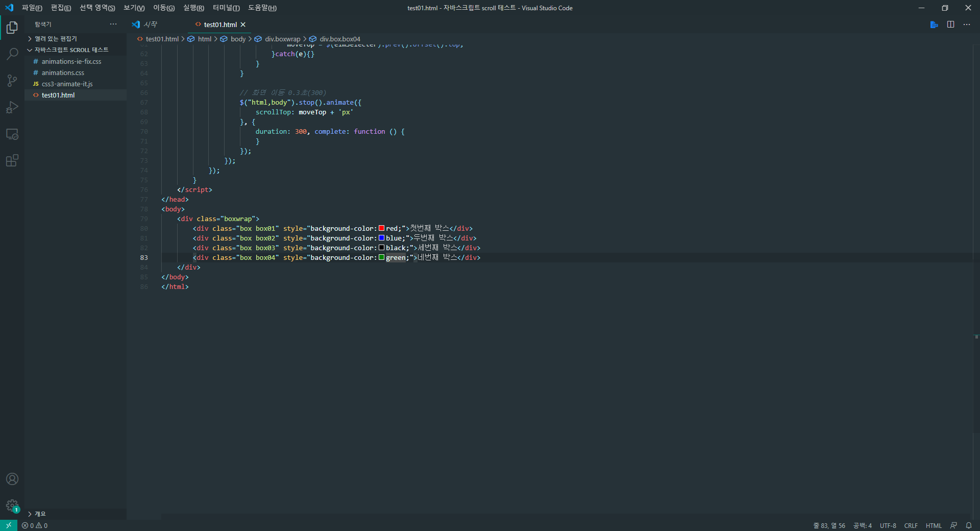980x531 pixels.
Task: Open animations-ie-fix.css in explorer
Action: click(76, 61)
